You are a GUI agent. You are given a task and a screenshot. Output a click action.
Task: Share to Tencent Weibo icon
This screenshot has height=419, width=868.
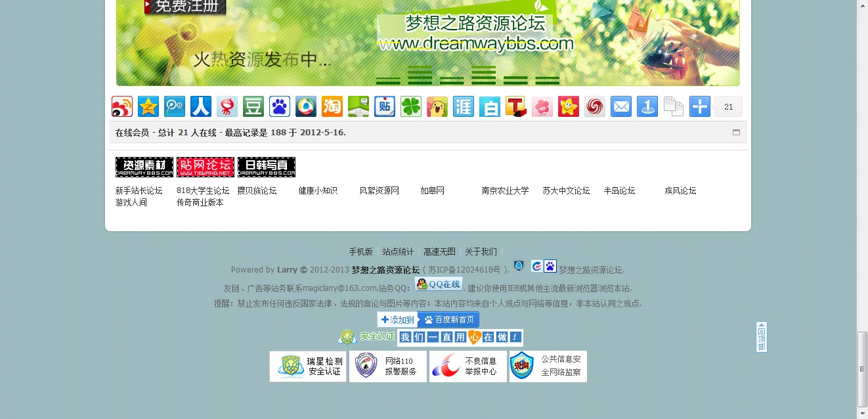tap(175, 106)
